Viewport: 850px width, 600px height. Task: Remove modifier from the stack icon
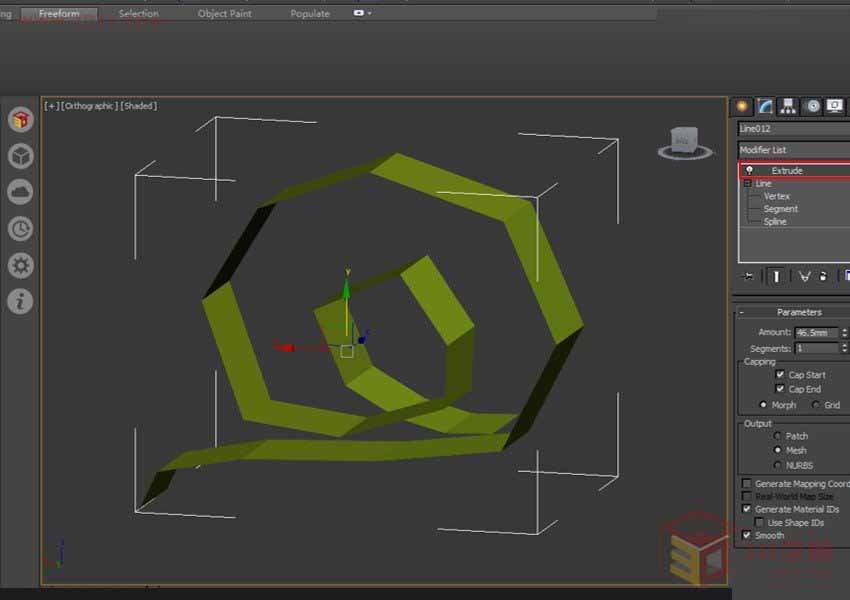(x=823, y=276)
